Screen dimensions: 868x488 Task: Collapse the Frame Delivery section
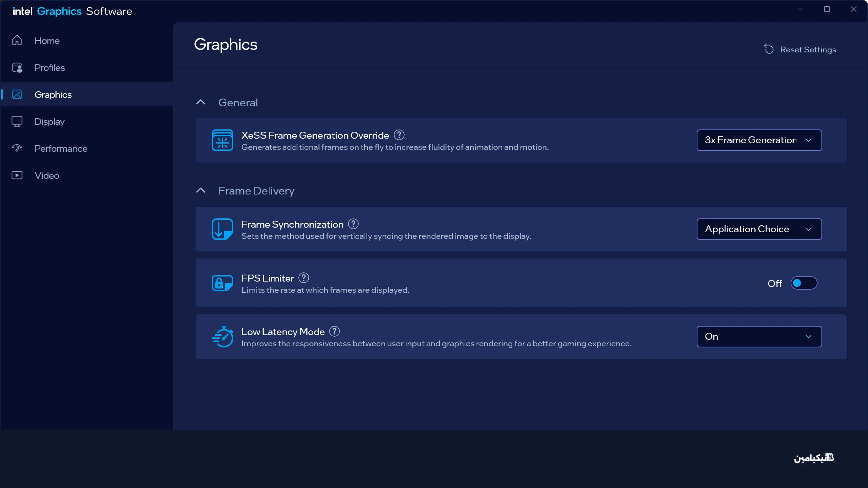pos(201,191)
